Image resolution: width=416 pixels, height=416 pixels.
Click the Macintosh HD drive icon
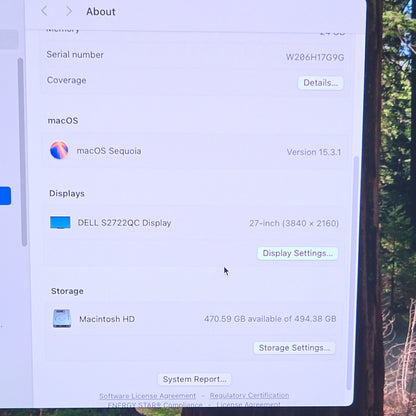[62, 318]
